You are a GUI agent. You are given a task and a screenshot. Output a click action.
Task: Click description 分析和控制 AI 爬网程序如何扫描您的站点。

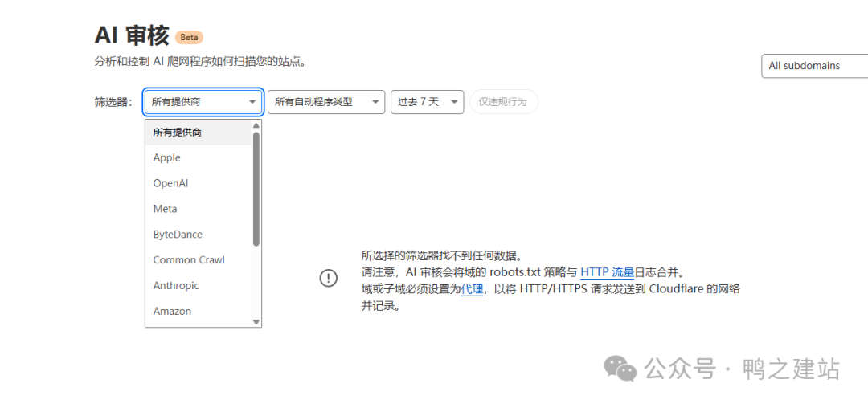coord(200,61)
